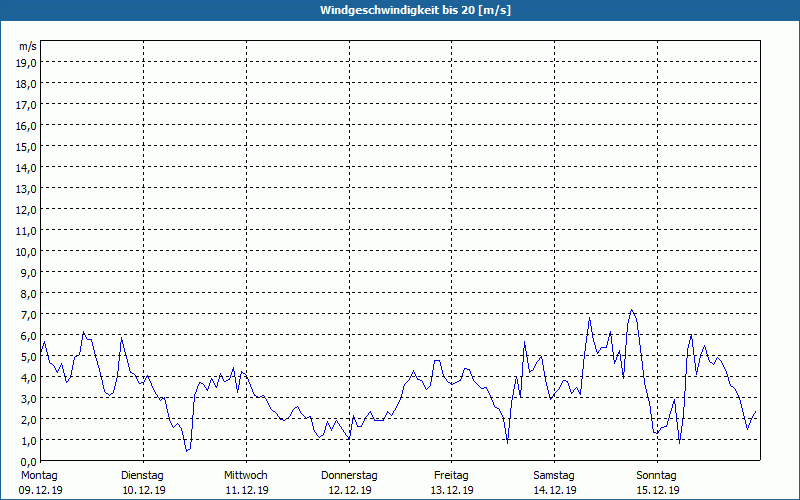Click the 0,0 y-axis origin label
The image size is (800, 500).
[x=27, y=461]
